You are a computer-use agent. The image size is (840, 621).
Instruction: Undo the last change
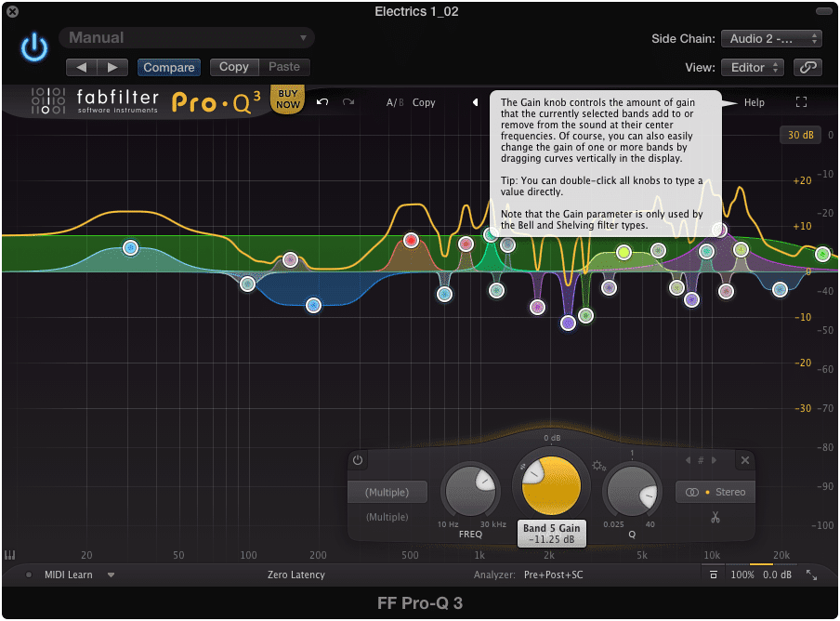[322, 102]
